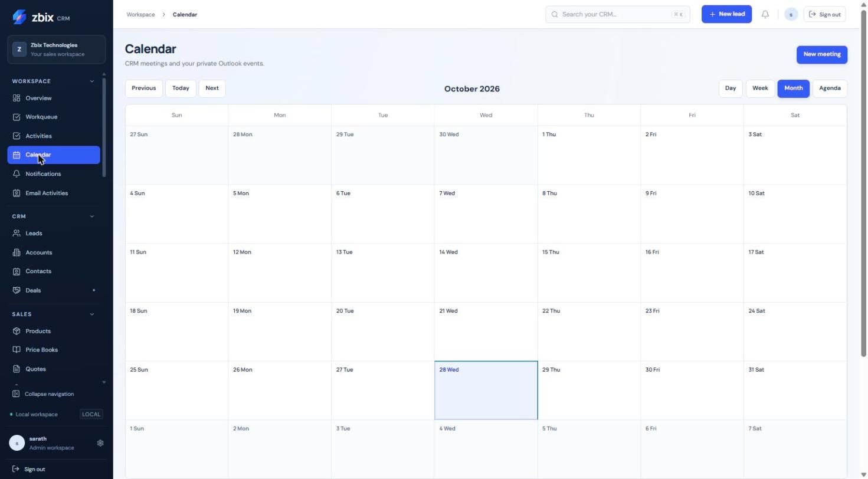Click the Workspace breadcrumb
The height and width of the screenshot is (479, 868).
tap(140, 14)
